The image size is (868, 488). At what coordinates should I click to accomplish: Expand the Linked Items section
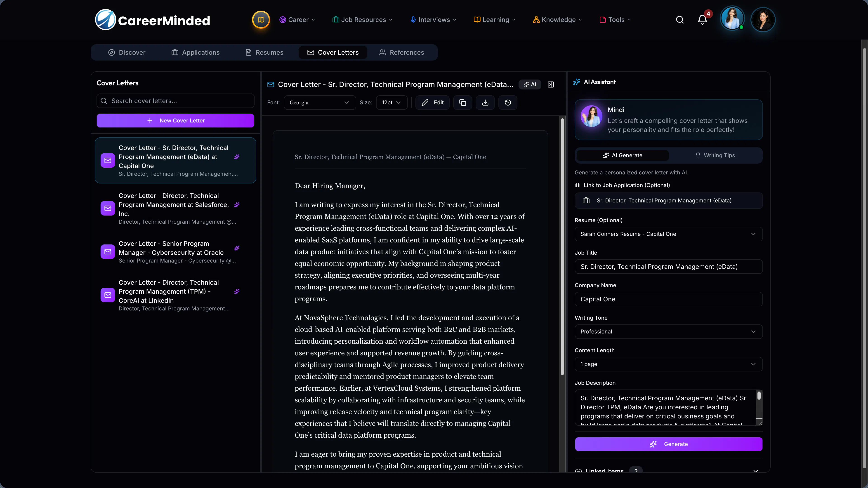[669, 470]
